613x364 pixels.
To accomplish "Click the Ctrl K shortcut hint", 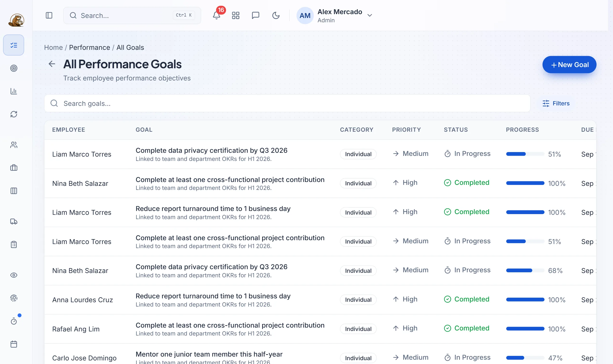I will pos(184,15).
